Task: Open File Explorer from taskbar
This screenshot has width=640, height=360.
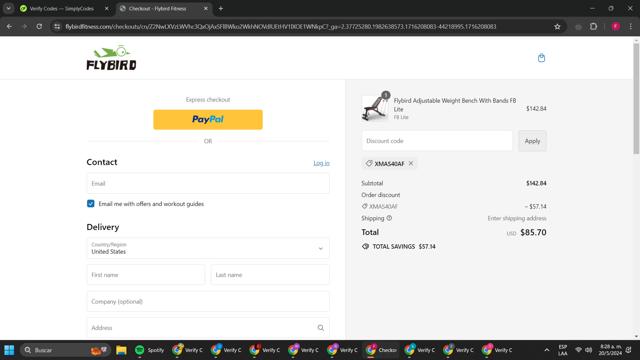Action: tap(121, 350)
